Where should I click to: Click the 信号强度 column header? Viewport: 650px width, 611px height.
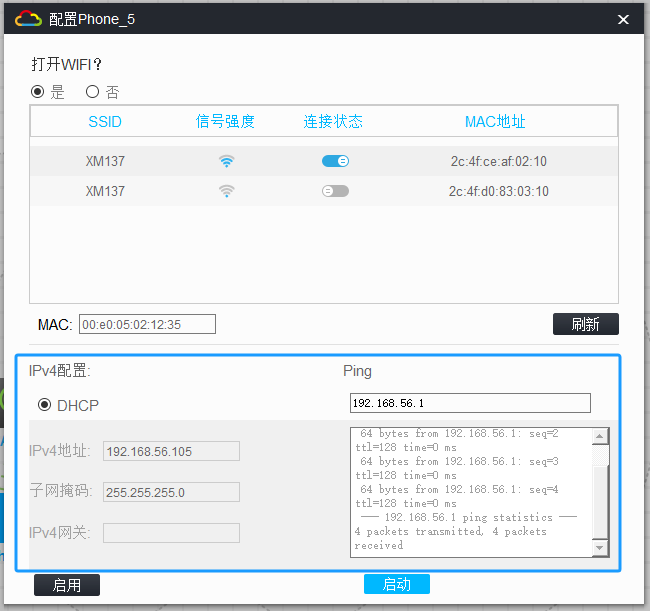click(226, 122)
